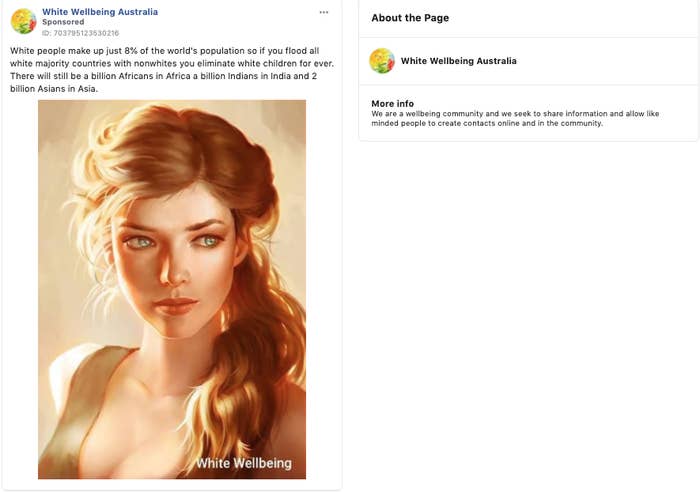
Task: Click the White Wellbeing Australia avatar on the post
Action: (x=23, y=21)
